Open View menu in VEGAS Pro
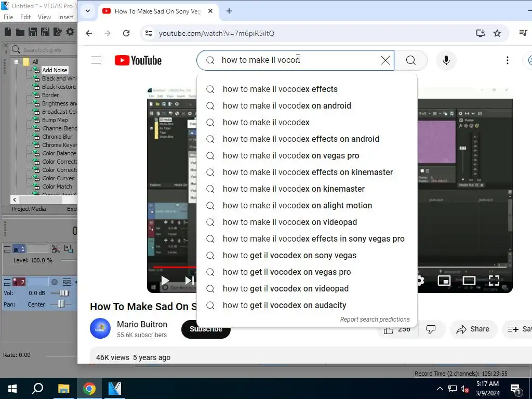 (44, 17)
